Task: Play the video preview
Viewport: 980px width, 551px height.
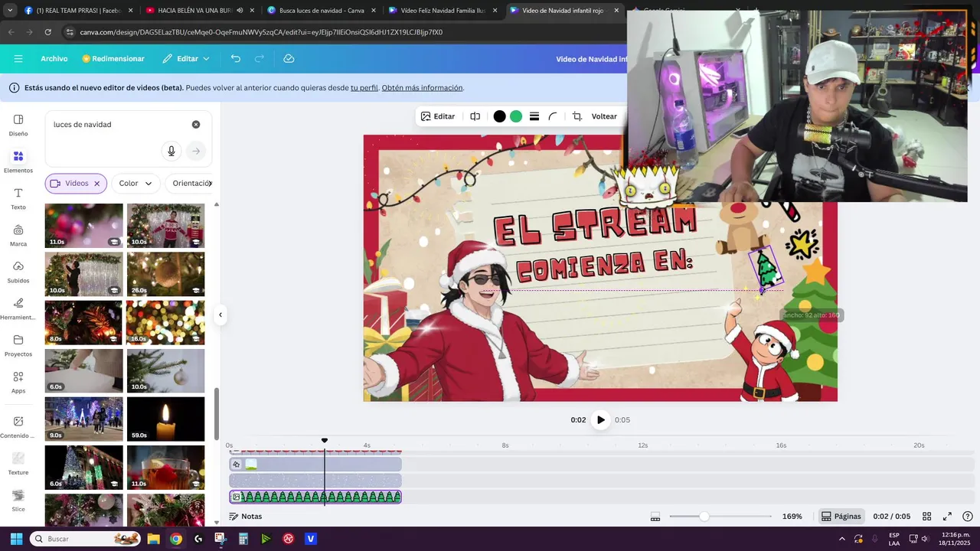Action: [x=601, y=419]
